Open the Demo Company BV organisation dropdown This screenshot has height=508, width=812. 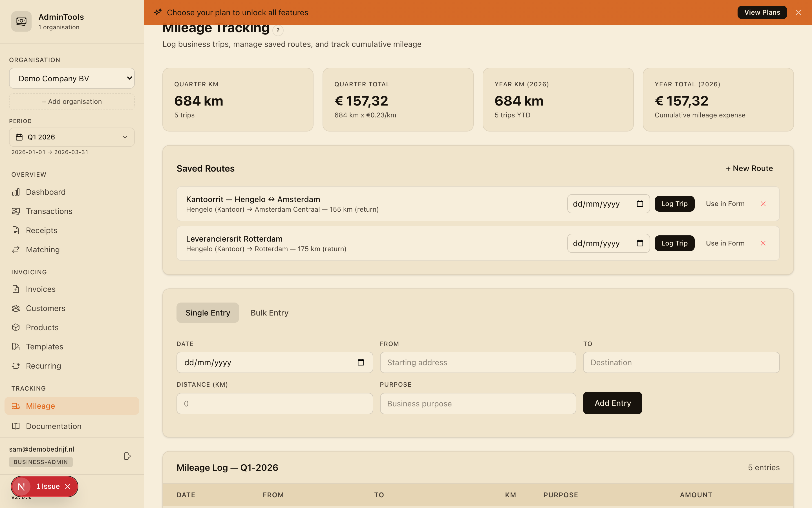(72, 78)
